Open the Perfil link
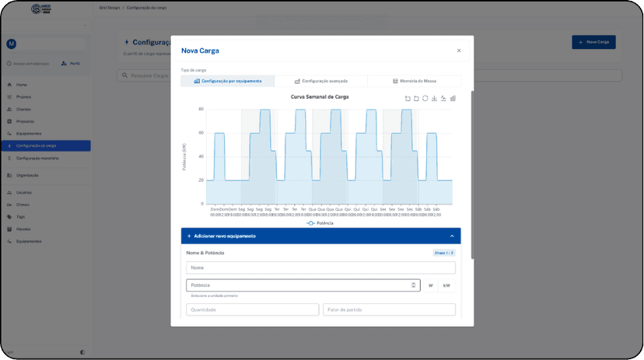Viewport: 644px width, 360px height. pos(71,64)
